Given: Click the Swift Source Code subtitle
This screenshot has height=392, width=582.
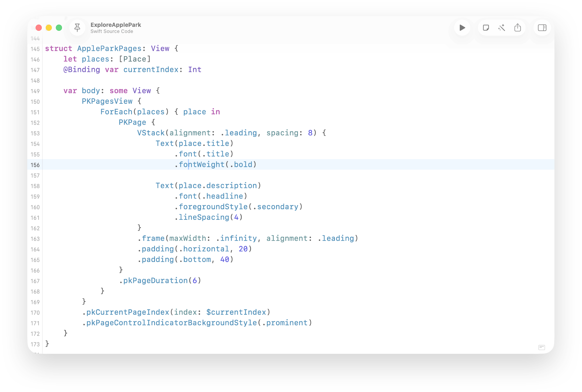Looking at the screenshot, I should pos(112,32).
